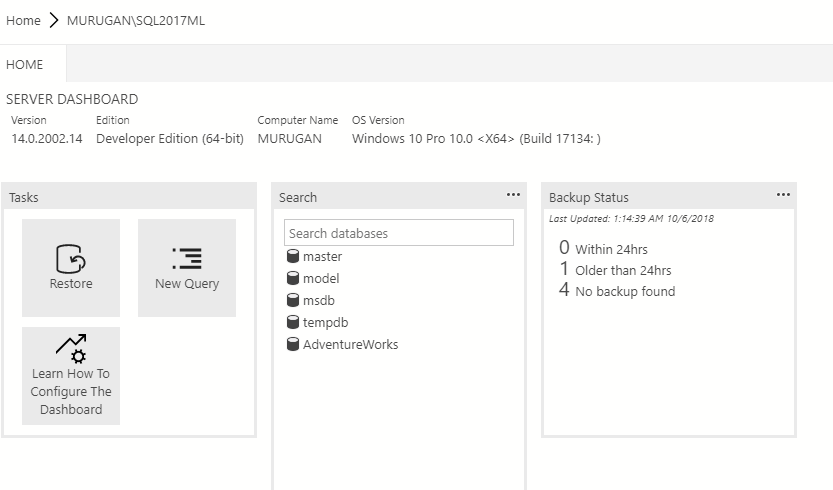Select the MURUGAN\SQL2017ML breadcrumb entry
Viewport: 833px width, 490px height.
click(136, 21)
